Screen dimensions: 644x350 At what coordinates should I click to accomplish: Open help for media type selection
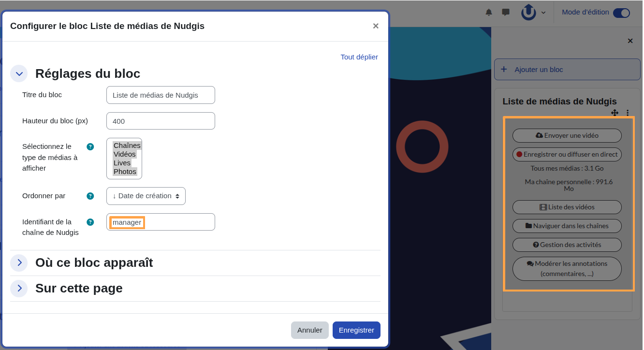[x=90, y=146]
